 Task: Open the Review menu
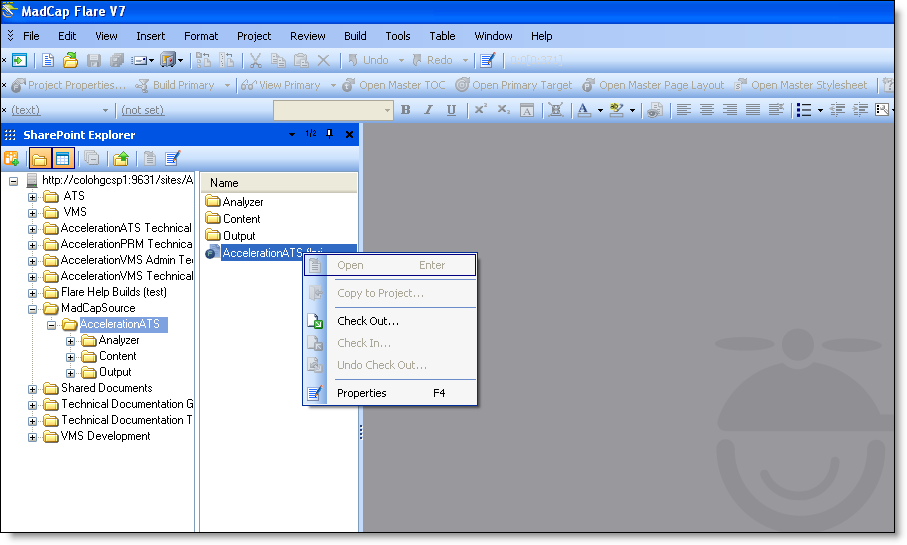(308, 36)
